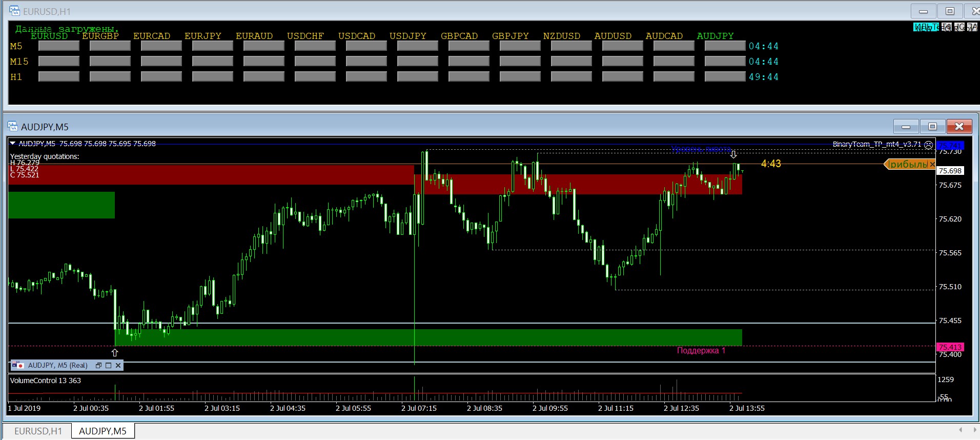980x440 pixels.
Task: Maximize the EURUSD,H1 chart window
Action: (x=950, y=11)
